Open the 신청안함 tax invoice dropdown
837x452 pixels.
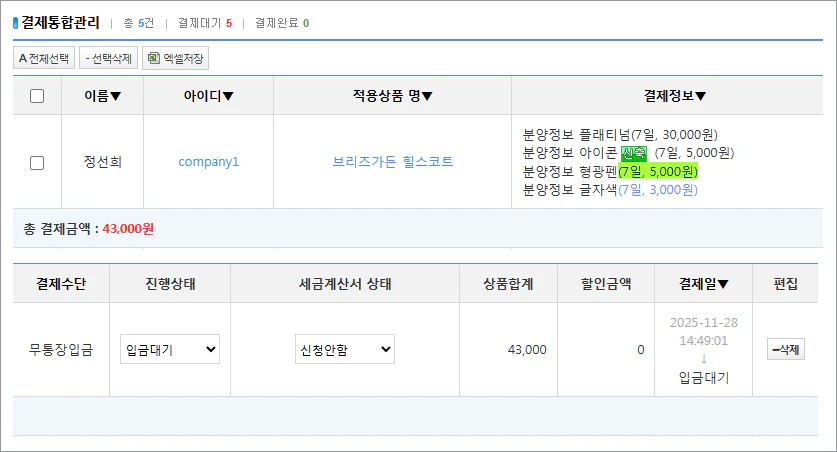tap(345, 349)
